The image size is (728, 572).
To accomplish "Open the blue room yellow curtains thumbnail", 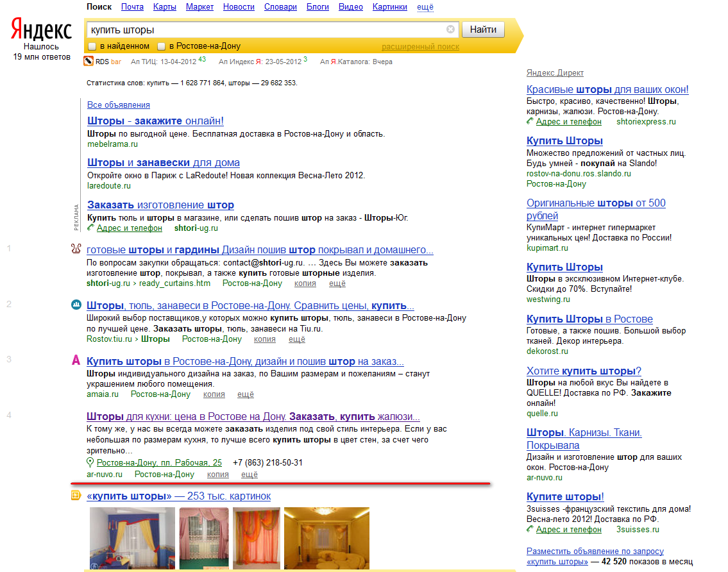I will [132, 537].
